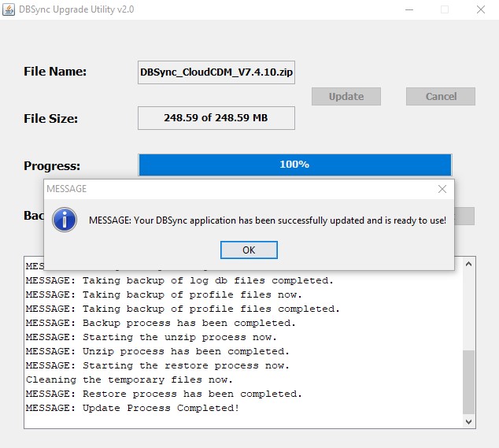This screenshot has height=448, width=499.
Task: Click the "Update Process Completed!" log line
Action: coord(132,408)
